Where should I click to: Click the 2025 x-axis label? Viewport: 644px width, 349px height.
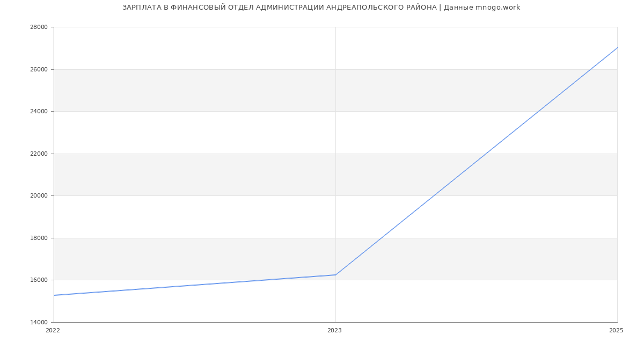(616, 331)
